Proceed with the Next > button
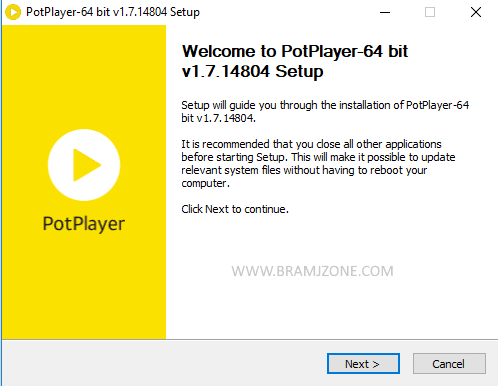Image resolution: width=498 pixels, height=386 pixels. pos(363,364)
